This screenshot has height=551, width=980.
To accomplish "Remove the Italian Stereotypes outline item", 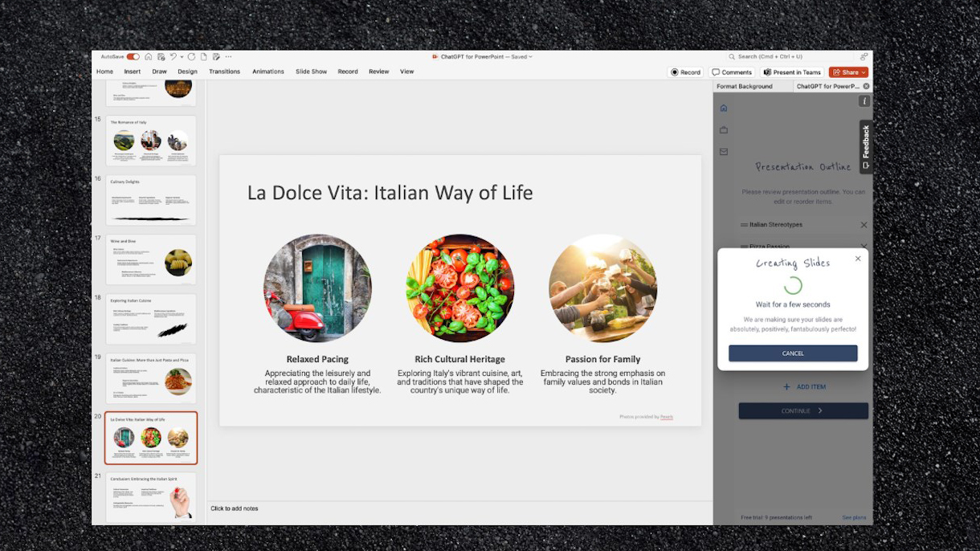I will coord(864,225).
